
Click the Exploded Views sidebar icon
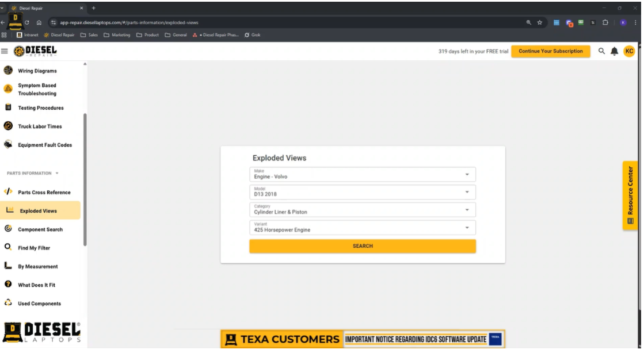pyautogui.click(x=10, y=210)
